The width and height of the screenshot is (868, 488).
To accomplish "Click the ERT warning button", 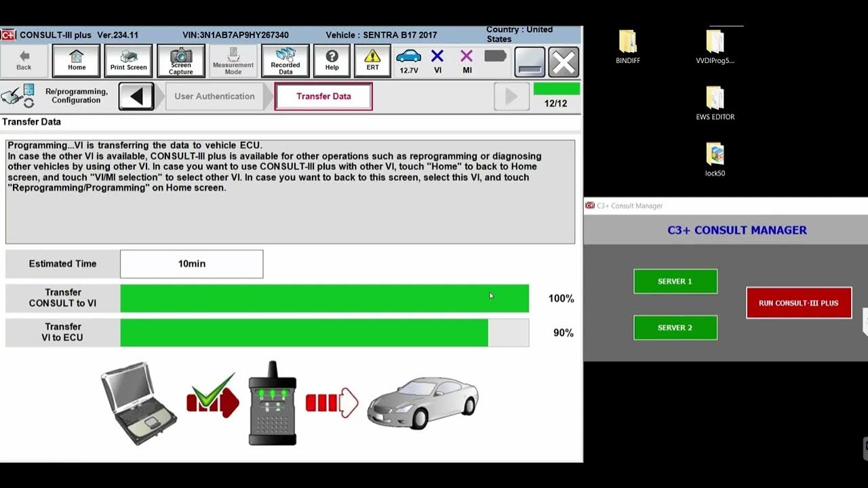I will (x=372, y=60).
